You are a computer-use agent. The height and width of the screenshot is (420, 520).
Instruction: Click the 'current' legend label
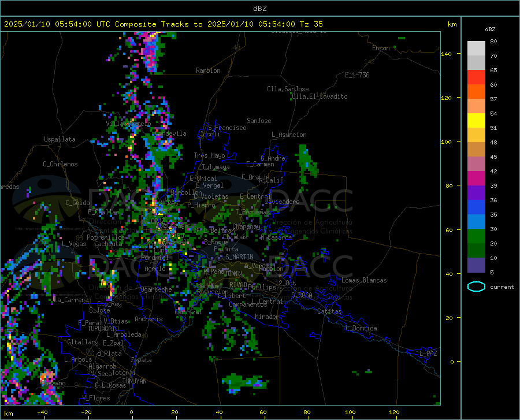(x=502, y=287)
